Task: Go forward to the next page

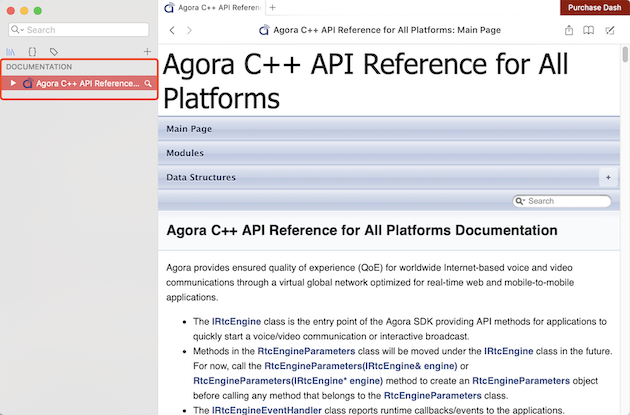Action: point(189,30)
